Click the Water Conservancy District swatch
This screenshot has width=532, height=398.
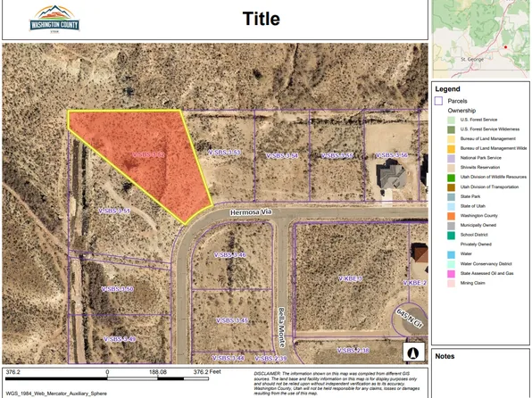coord(452,264)
